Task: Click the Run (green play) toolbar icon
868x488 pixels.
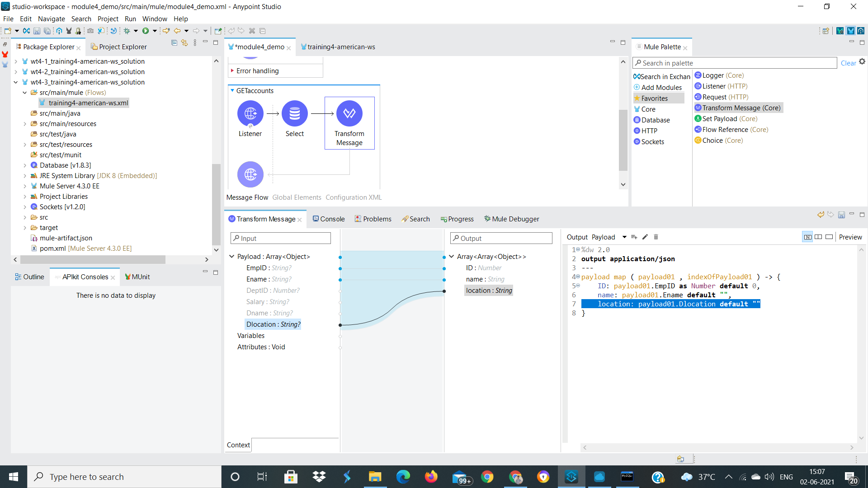Action: [146, 31]
